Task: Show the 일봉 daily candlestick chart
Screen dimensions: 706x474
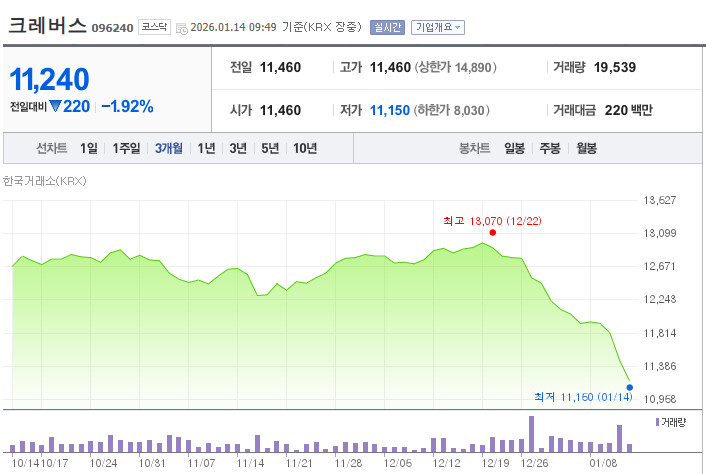Action: [x=514, y=148]
